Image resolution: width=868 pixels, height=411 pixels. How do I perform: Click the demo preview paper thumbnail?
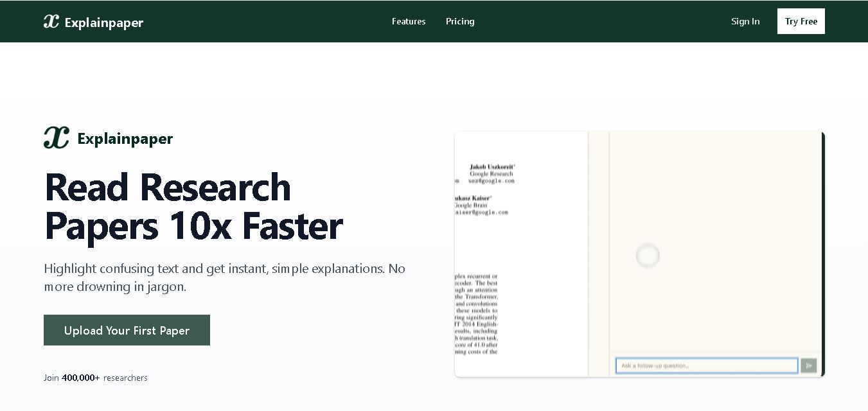(x=639, y=254)
